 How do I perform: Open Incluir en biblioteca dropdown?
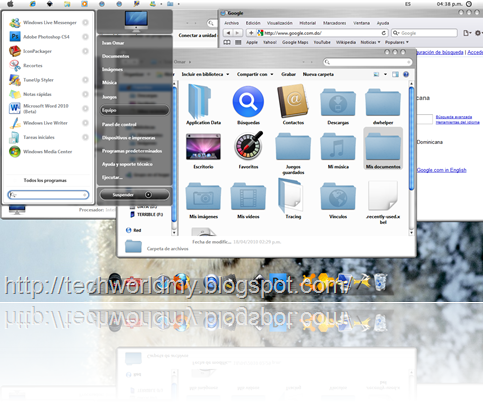[x=205, y=74]
